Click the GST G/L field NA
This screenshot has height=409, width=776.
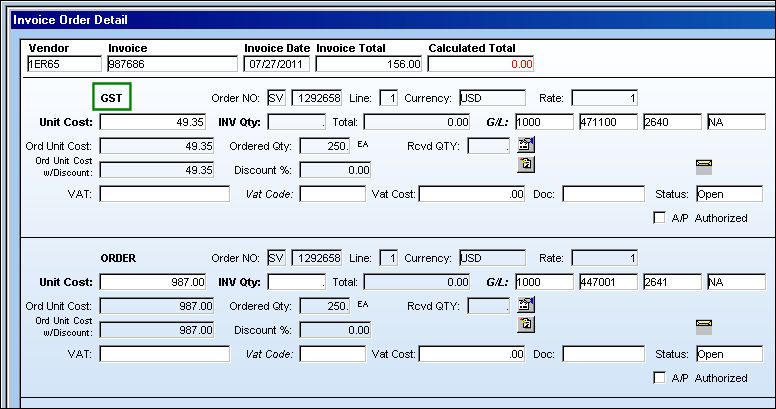pyautogui.click(x=736, y=122)
